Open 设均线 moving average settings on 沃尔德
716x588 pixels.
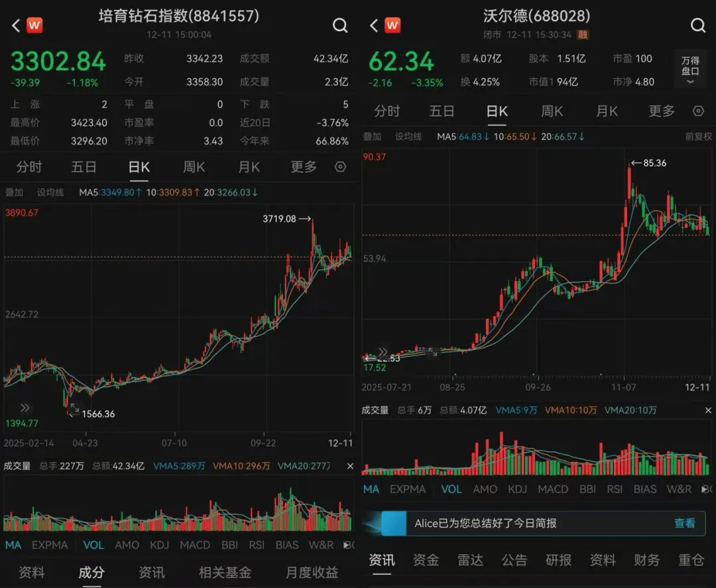point(408,137)
